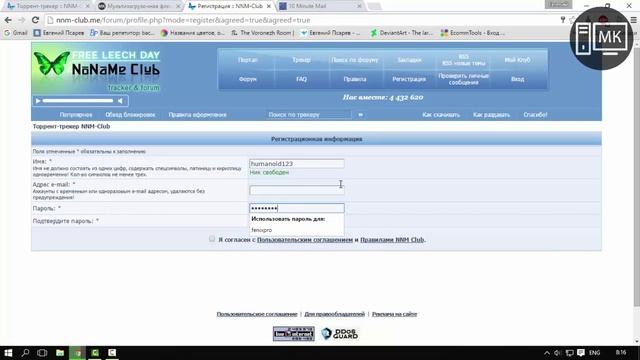Click the Торрент-трекер NNM-Club breadcrumb

[x=71, y=126]
